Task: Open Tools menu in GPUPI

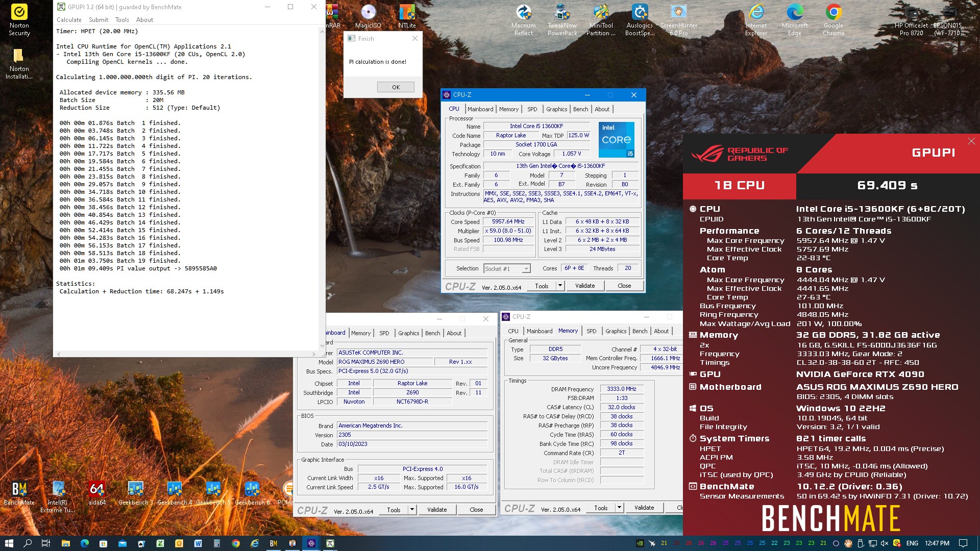Action: [122, 20]
